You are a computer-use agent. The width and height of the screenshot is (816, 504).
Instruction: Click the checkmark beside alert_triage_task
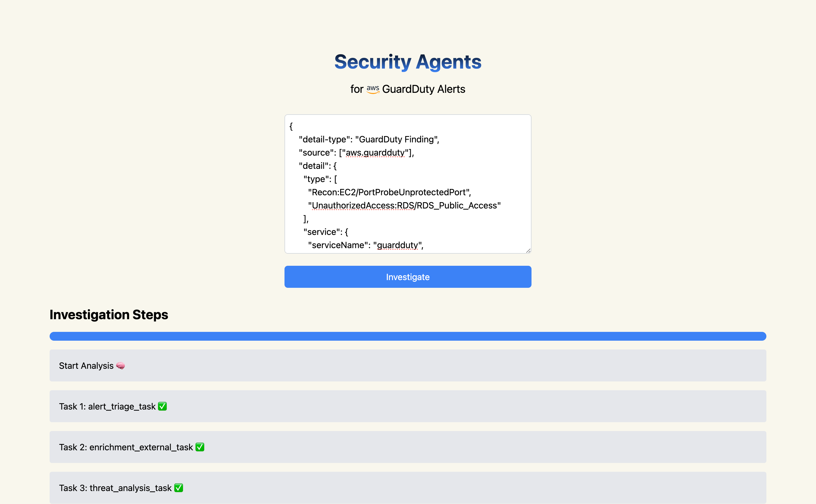click(x=162, y=406)
